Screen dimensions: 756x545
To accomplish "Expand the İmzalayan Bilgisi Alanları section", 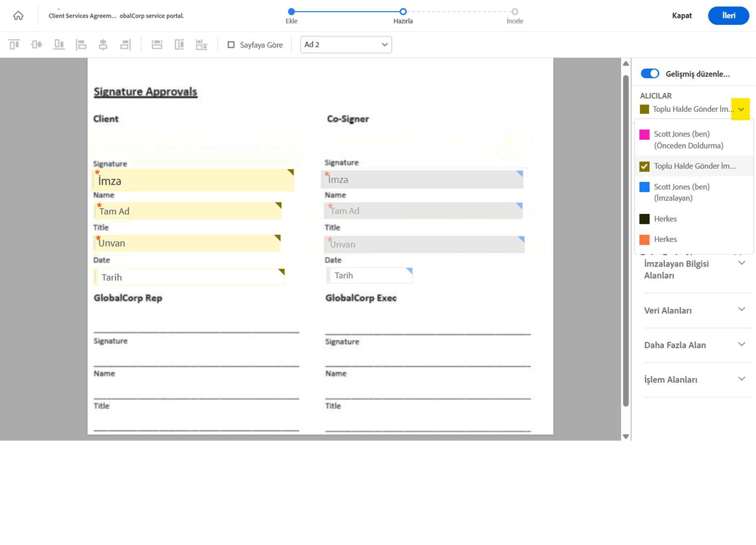I will [741, 263].
